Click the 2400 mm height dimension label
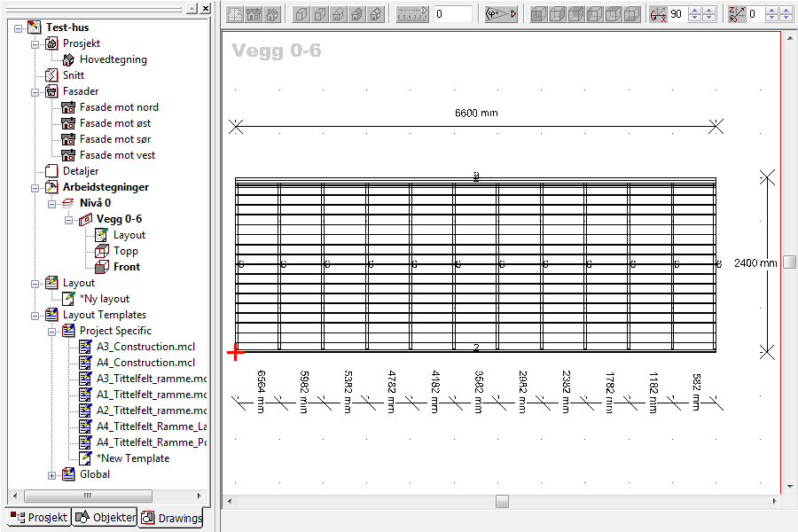 (755, 263)
